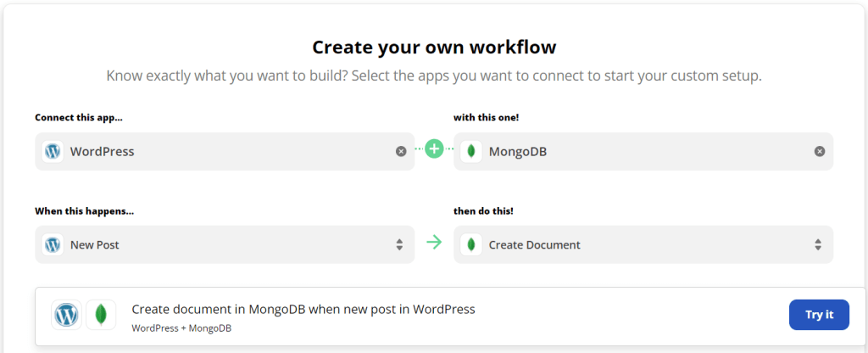Image resolution: width=868 pixels, height=353 pixels.
Task: Click the WordPress icon beside New Post
Action: pyautogui.click(x=53, y=244)
